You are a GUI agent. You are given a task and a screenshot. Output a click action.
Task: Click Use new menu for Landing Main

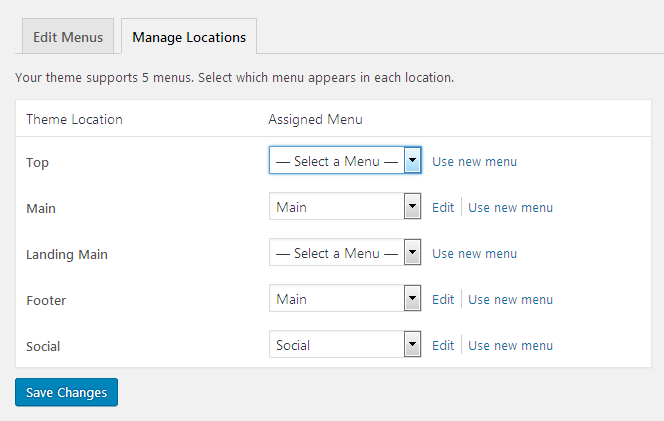click(474, 253)
